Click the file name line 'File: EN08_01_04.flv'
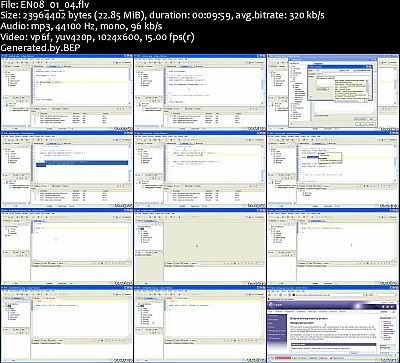This screenshot has width=400, height=363. point(45,5)
